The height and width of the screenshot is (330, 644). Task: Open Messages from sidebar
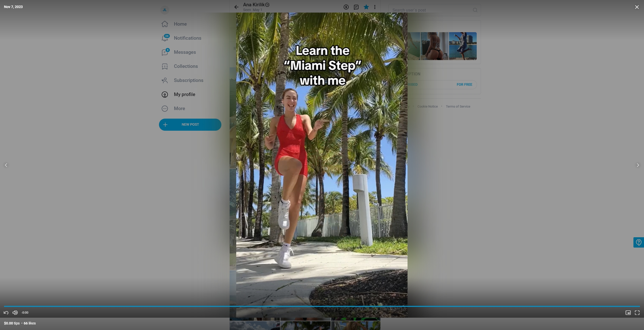[185, 52]
